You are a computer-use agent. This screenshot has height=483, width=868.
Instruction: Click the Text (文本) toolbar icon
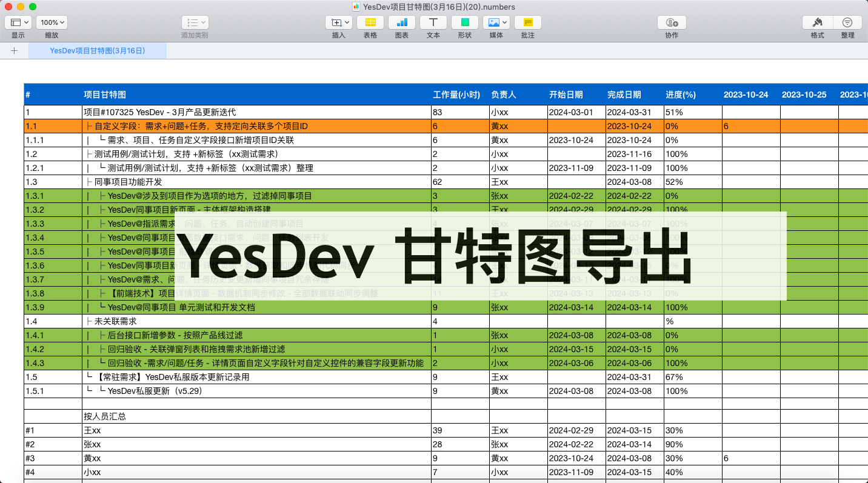click(433, 22)
